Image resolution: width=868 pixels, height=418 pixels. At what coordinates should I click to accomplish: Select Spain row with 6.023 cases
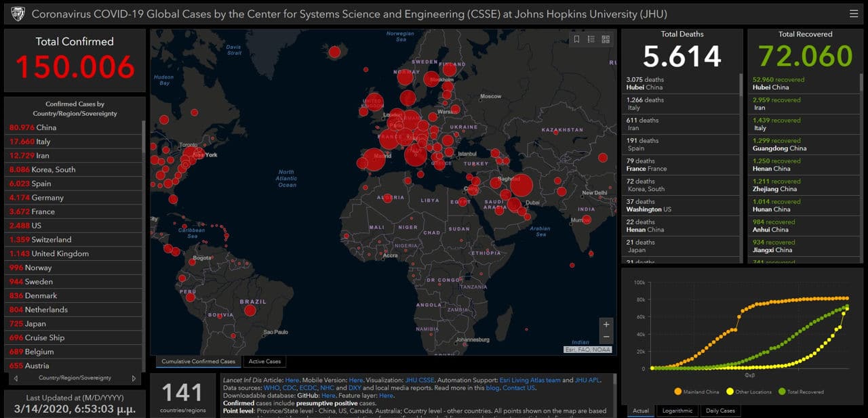[73, 184]
